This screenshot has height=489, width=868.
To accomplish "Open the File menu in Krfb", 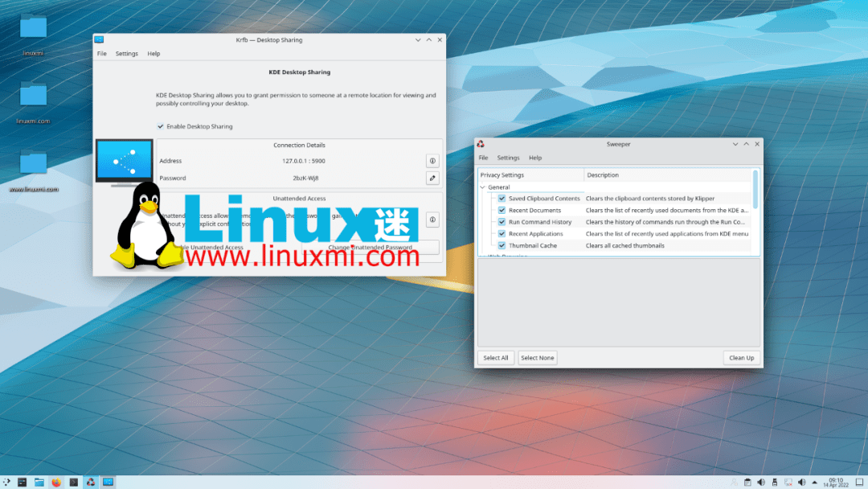I will point(101,53).
